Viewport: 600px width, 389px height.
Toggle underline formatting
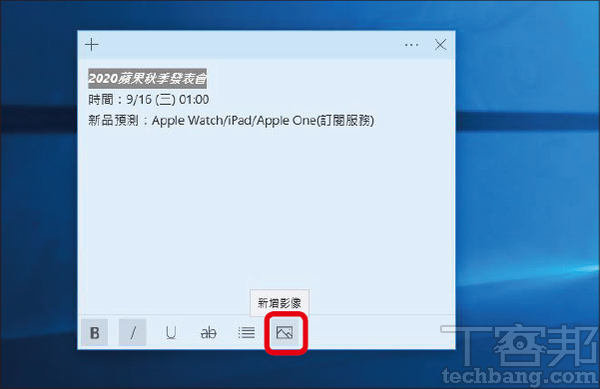[171, 332]
